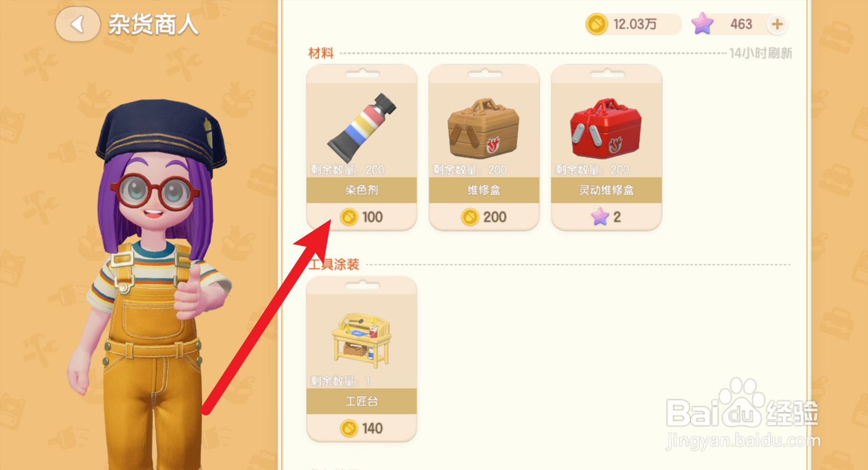The image size is (868, 470).
Task: Click the 工匠台 name label
Action: tap(361, 402)
